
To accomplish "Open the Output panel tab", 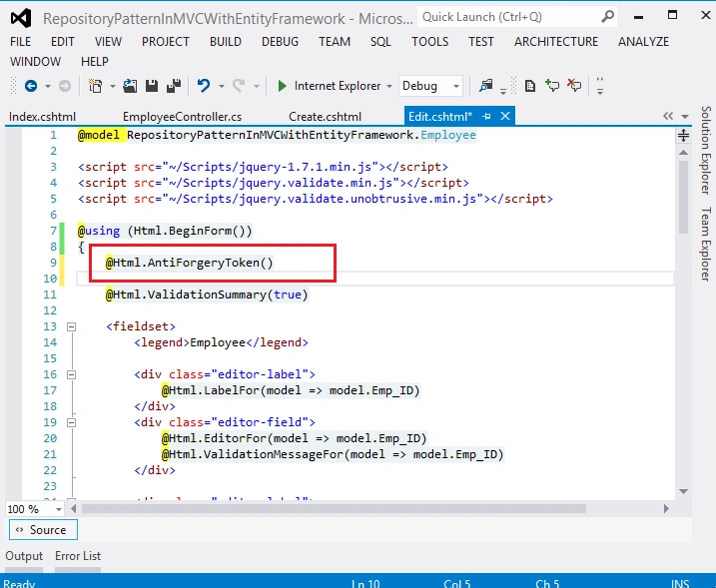I will [x=24, y=556].
